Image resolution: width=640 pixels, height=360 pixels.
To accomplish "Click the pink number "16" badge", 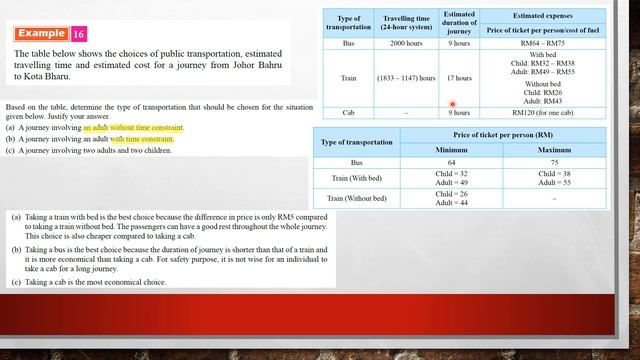I will 79,34.
